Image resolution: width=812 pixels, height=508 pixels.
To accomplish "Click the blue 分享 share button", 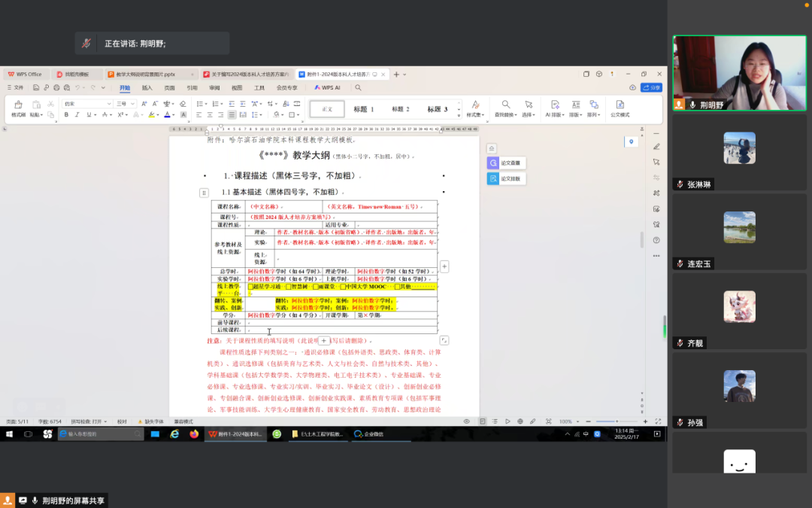I will pos(651,87).
